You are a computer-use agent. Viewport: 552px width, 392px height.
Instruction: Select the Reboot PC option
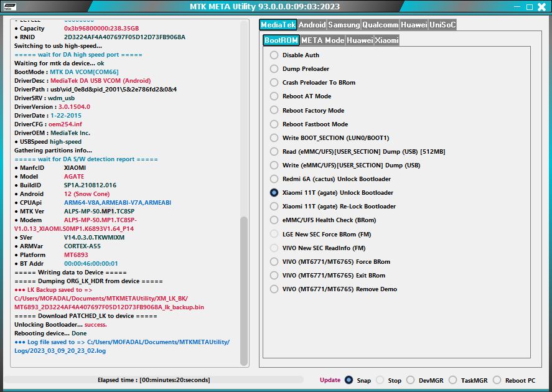point(497,380)
